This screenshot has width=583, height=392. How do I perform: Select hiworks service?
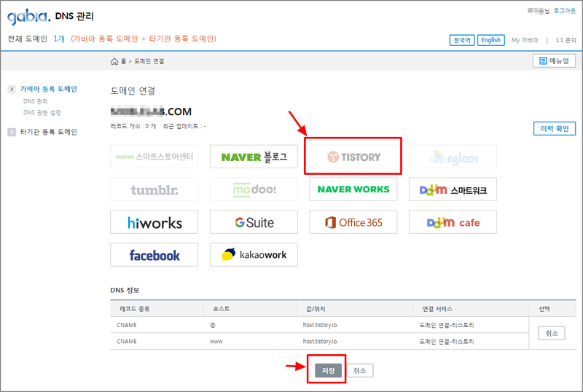[x=154, y=222]
